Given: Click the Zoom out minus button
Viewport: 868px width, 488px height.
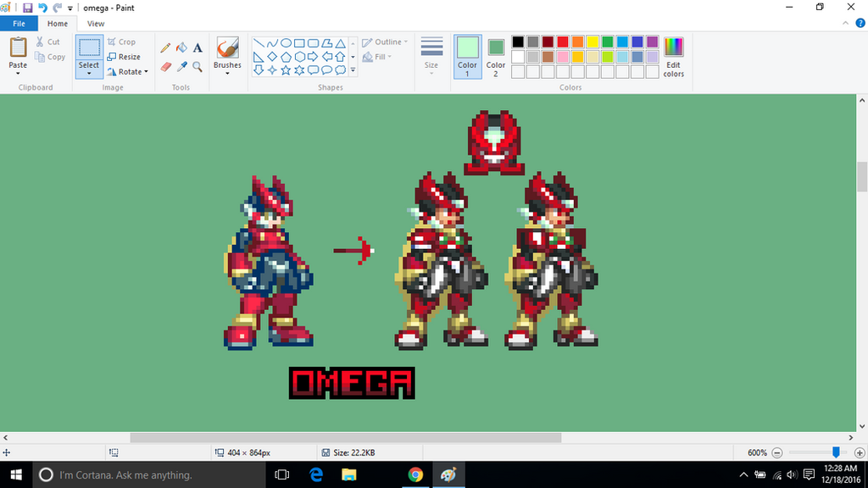Looking at the screenshot, I should click(777, 452).
